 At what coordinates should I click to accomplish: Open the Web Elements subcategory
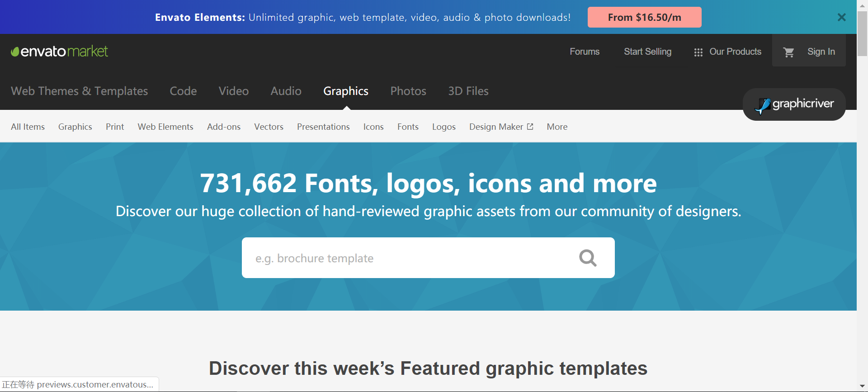(165, 127)
